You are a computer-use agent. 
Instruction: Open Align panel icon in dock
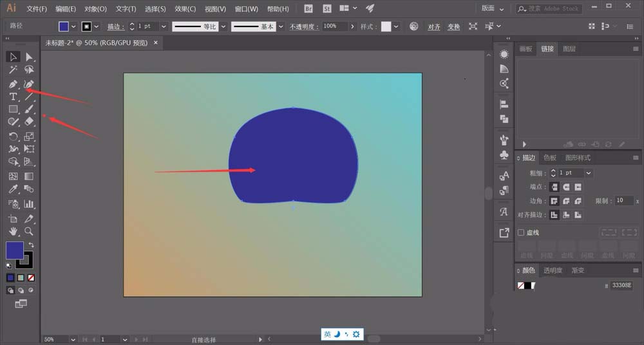tap(504, 104)
